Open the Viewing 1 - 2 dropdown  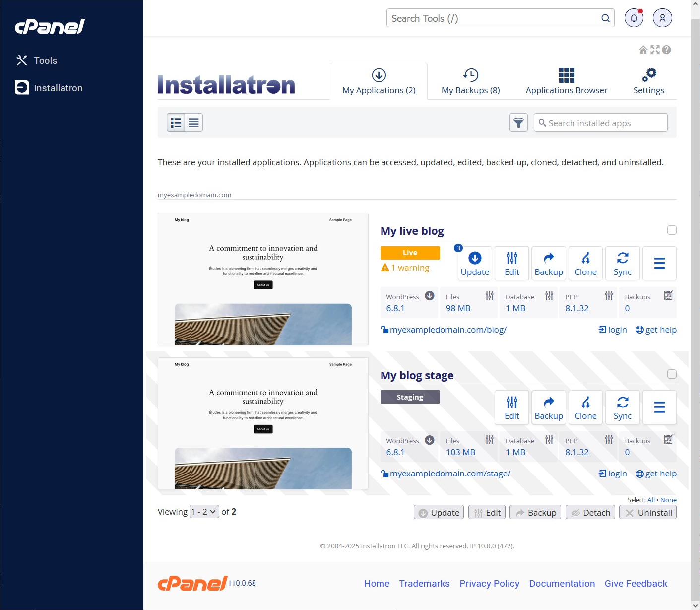click(x=204, y=512)
